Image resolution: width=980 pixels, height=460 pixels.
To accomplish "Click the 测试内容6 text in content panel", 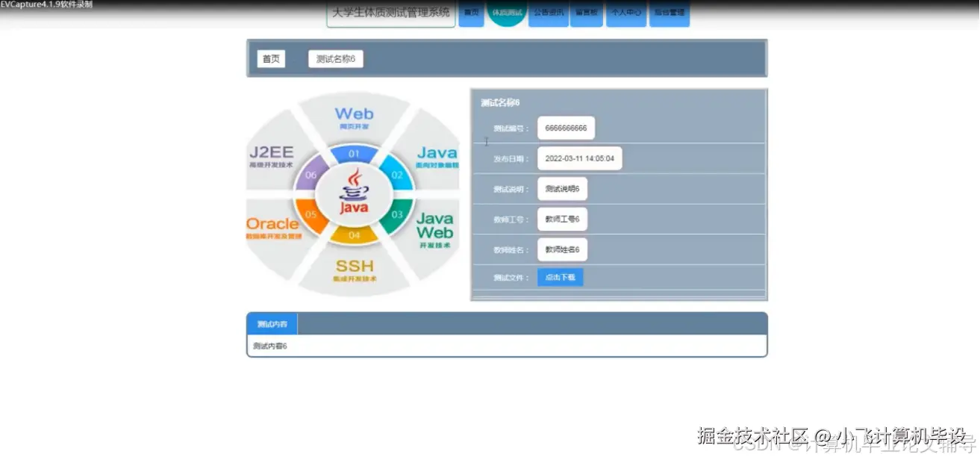I will (270, 346).
